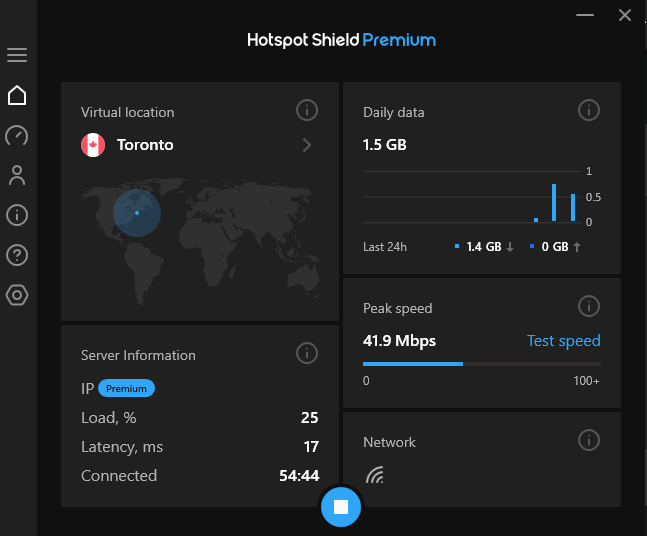The height and width of the screenshot is (536, 647).
Task: Expand Toronto location chevron arrow
Action: 307,145
